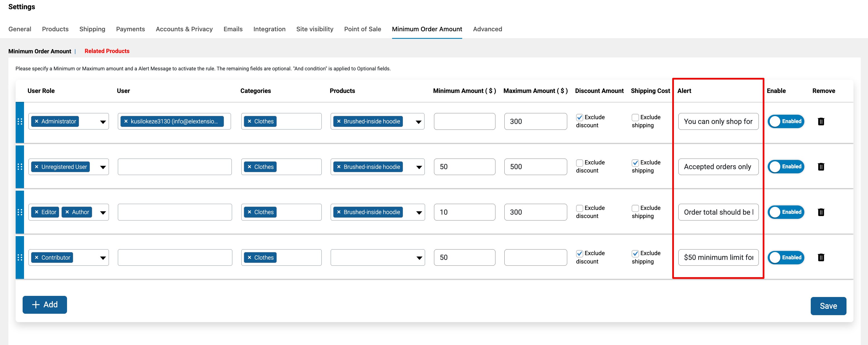Check Exclude shipping in Editor Author row

[635, 208]
